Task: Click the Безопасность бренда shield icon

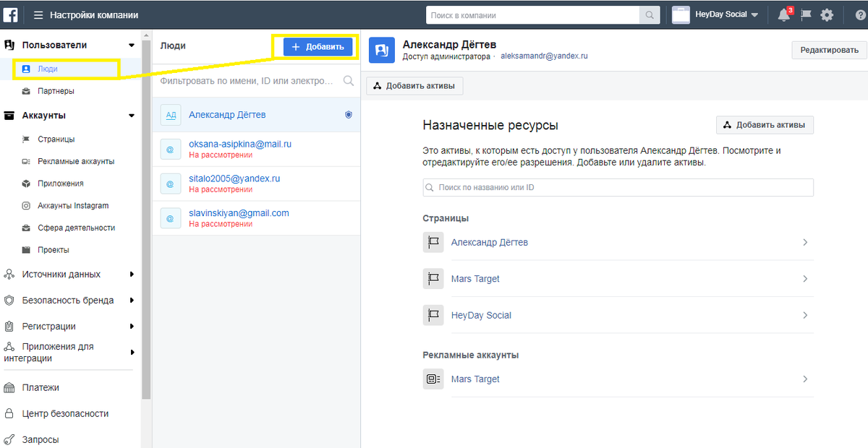Action: 9,300
